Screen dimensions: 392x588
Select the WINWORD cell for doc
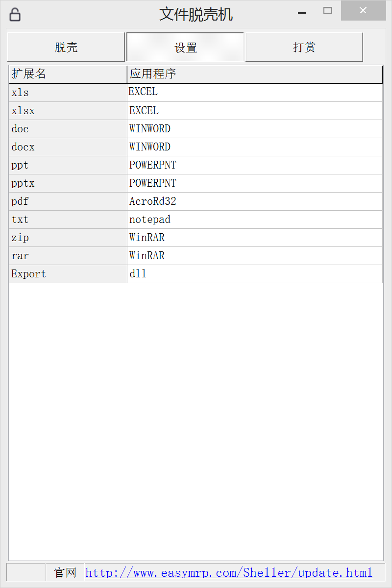(x=255, y=129)
